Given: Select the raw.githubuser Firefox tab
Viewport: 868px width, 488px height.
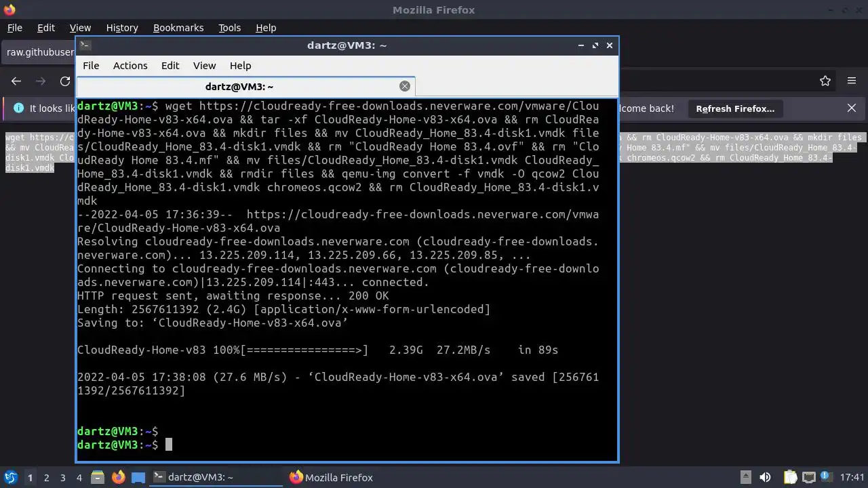Looking at the screenshot, I should click(x=39, y=52).
